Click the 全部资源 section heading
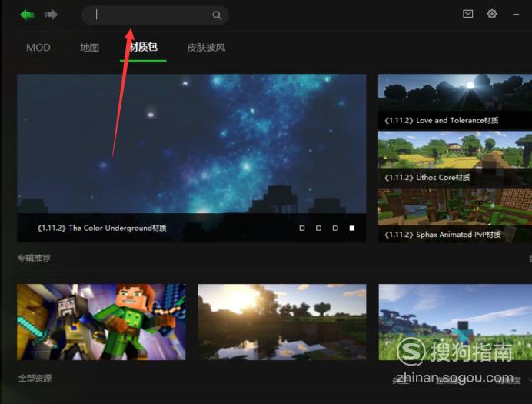This screenshot has height=404, width=532. tap(35, 378)
